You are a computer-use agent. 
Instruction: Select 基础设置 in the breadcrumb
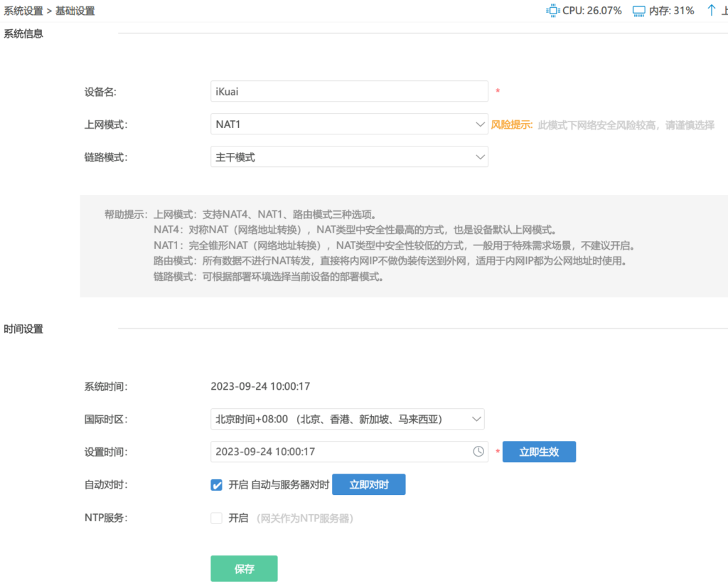[75, 11]
